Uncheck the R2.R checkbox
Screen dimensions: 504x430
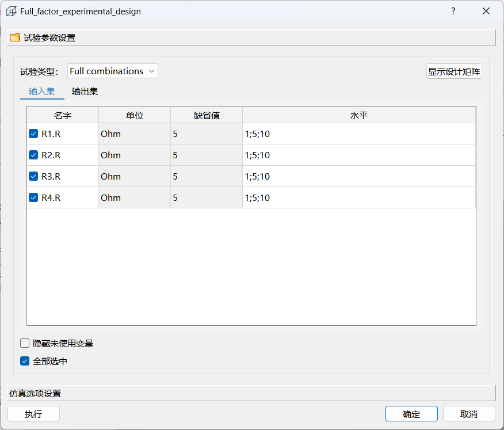point(33,155)
